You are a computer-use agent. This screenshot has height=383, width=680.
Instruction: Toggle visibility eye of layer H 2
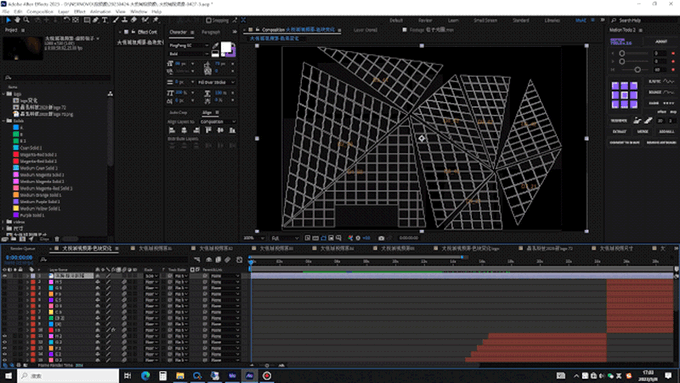4,336
